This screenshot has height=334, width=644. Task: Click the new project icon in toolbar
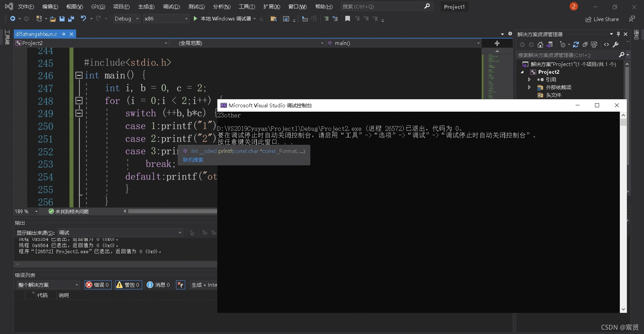tap(39, 19)
